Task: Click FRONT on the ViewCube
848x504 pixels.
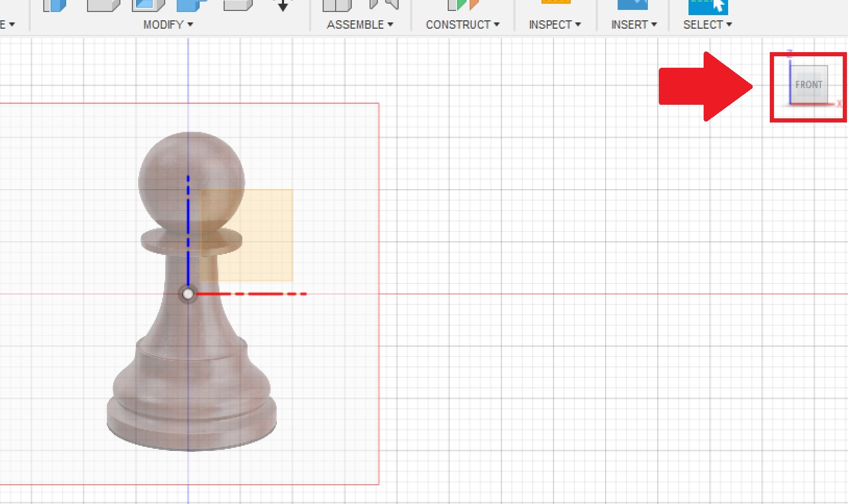Action: [809, 84]
